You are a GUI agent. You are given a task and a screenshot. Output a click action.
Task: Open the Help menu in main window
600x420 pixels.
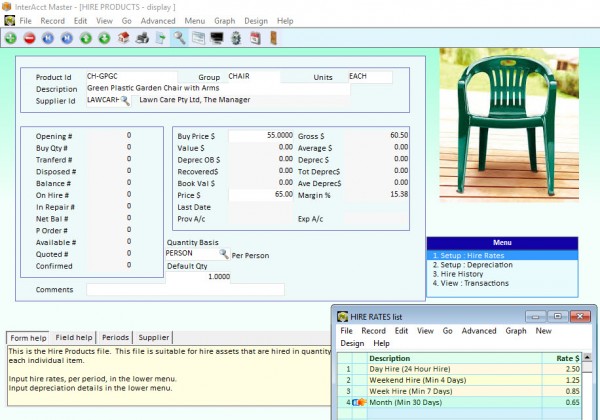pos(285,21)
